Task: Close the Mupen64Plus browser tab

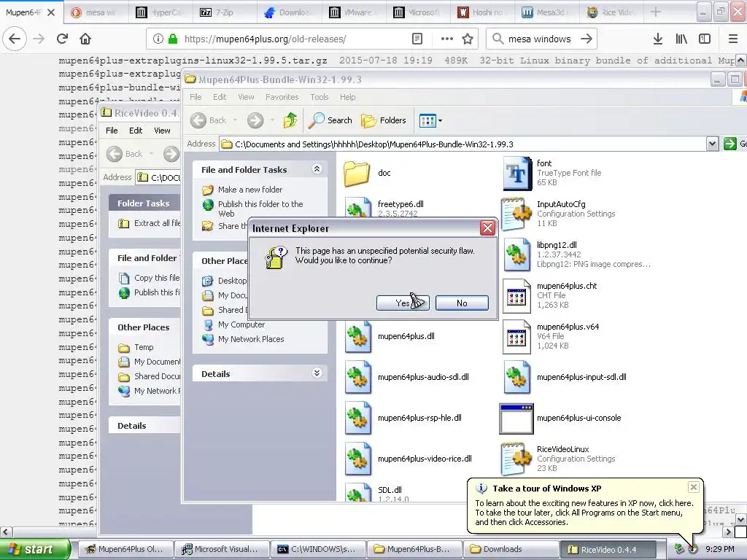Action: tap(51, 12)
